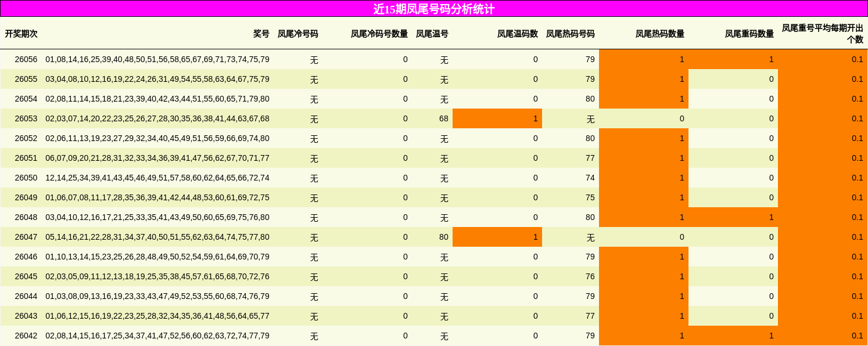Select period number 26056 in the first row
The width and height of the screenshot is (868, 346).
coord(23,59)
